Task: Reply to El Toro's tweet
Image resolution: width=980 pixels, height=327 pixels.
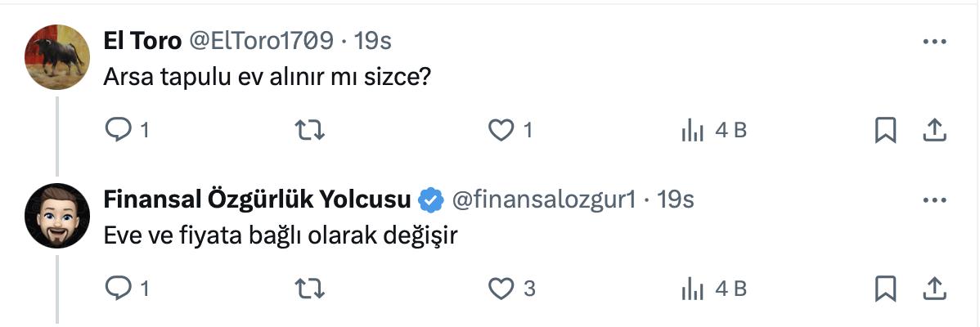Action: pyautogui.click(x=119, y=130)
